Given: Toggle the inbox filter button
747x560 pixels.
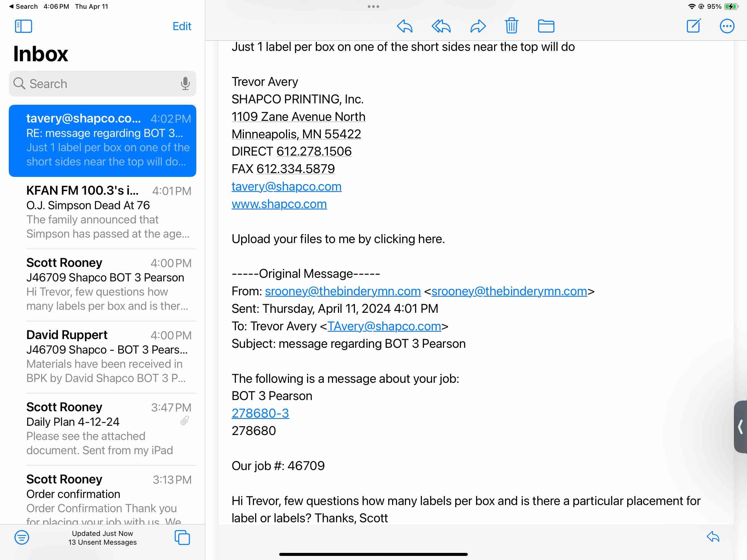Looking at the screenshot, I should [x=22, y=537].
